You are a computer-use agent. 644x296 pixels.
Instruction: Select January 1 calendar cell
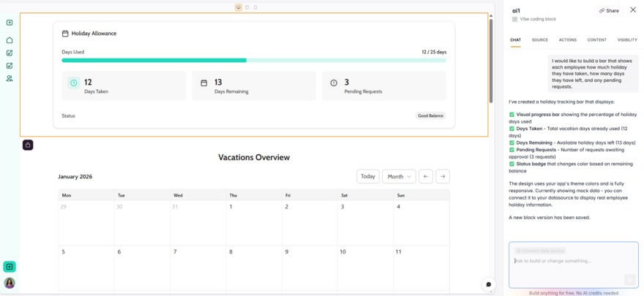(254, 223)
